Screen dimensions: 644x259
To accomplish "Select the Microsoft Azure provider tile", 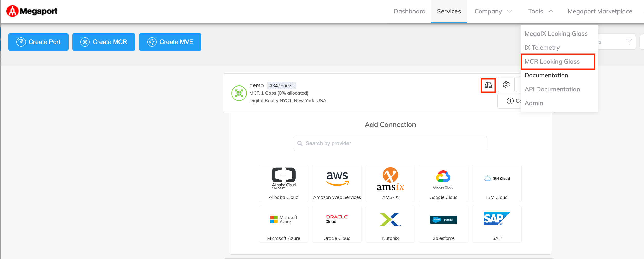I will pyautogui.click(x=283, y=224).
